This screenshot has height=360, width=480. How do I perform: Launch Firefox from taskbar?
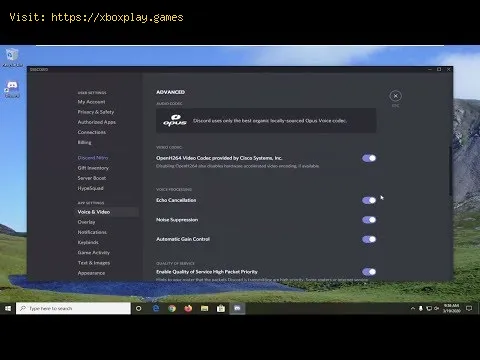[x=188, y=309]
